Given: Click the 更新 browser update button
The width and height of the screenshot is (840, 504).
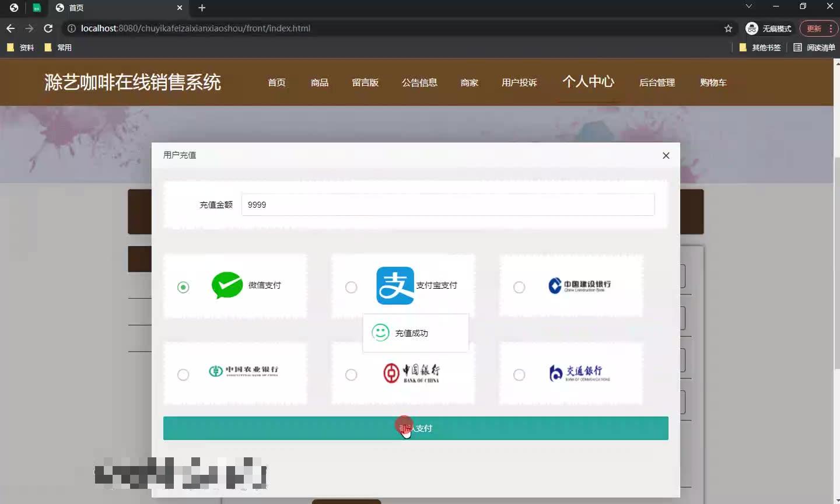Looking at the screenshot, I should click(818, 28).
